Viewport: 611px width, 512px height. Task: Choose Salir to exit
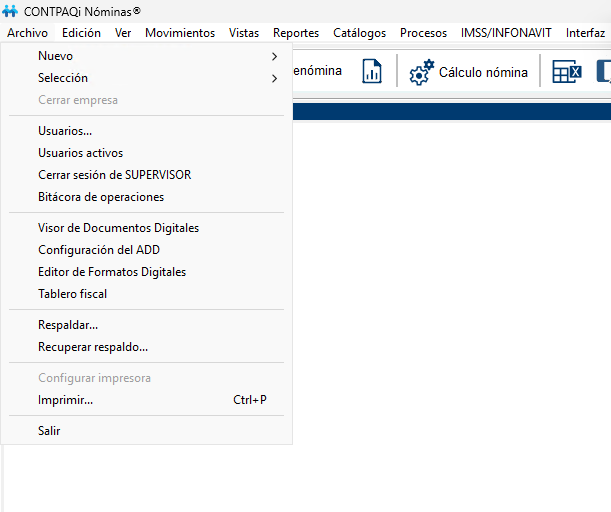147,431
